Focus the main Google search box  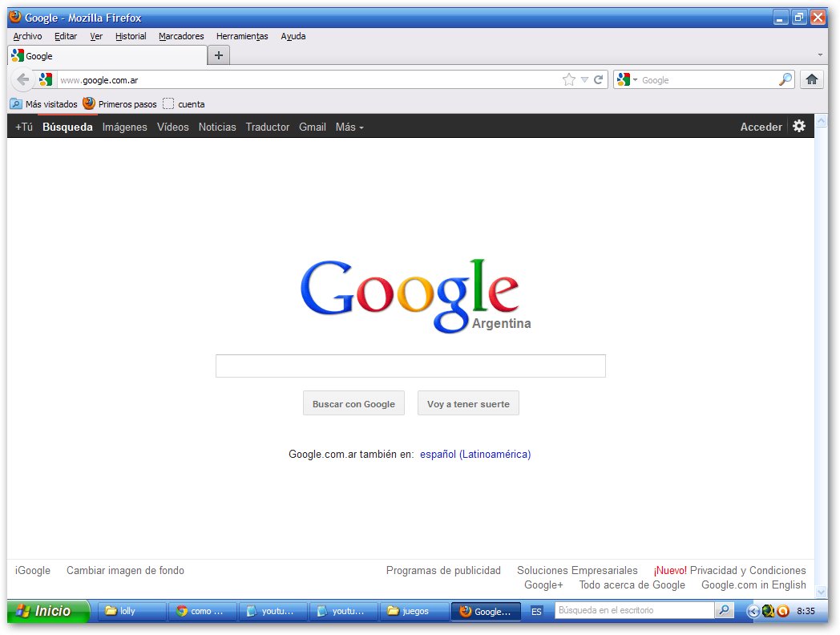(410, 366)
